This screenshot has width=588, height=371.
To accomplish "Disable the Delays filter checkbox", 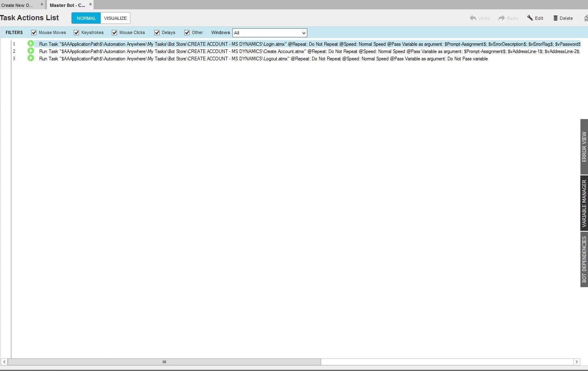I will [x=157, y=33].
